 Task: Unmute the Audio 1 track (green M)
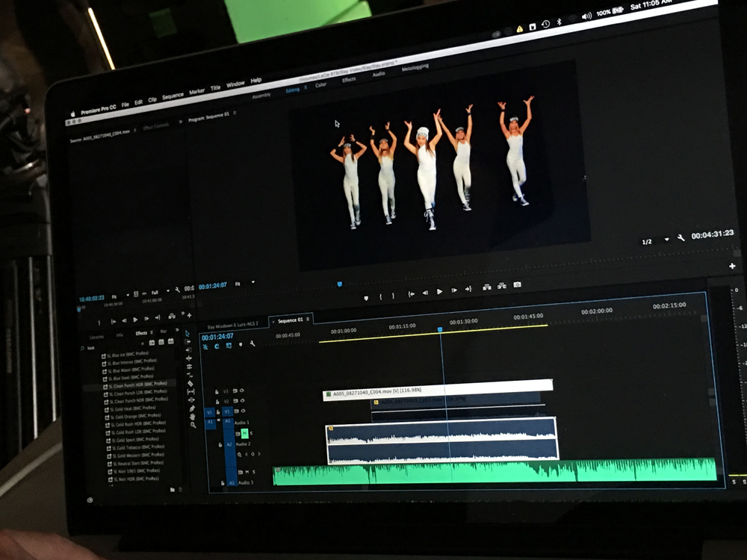coord(244,433)
